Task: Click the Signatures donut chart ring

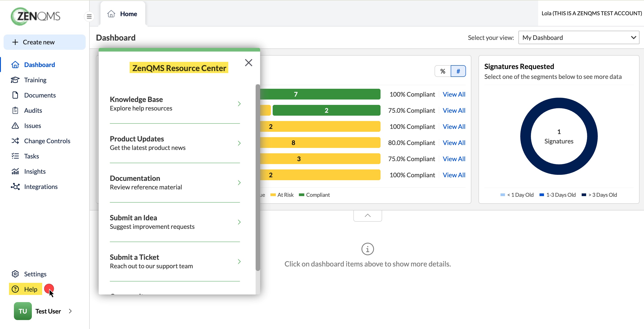Action: 526,136
